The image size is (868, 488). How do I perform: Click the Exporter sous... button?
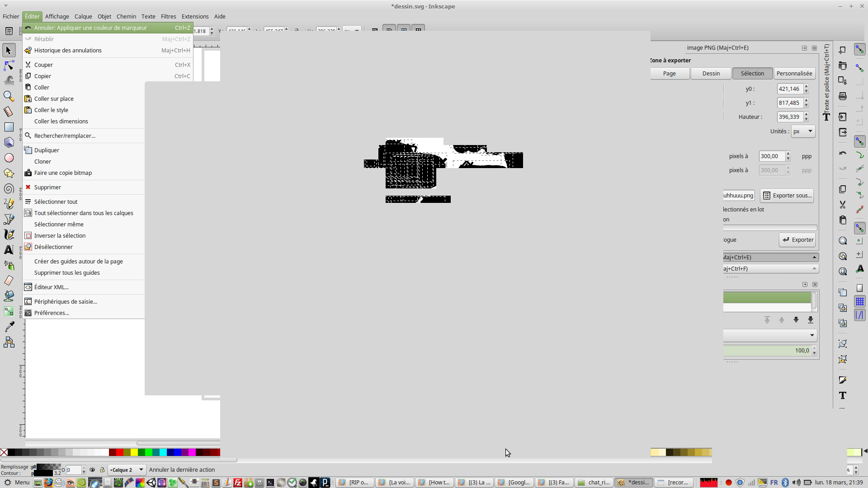787,196
